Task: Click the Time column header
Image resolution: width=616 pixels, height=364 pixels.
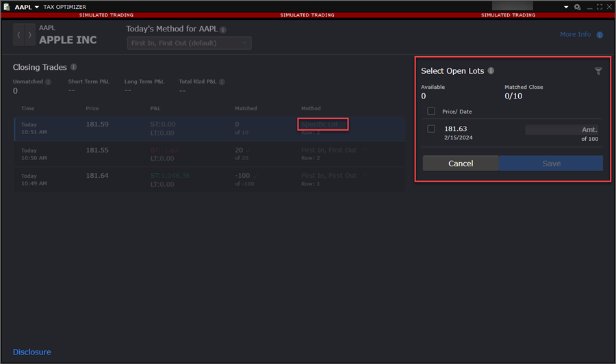Action: click(x=27, y=108)
